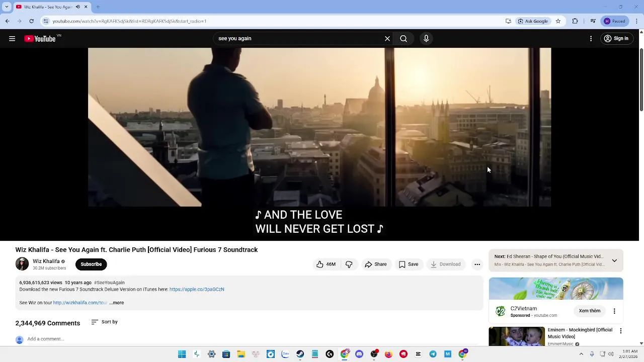
Task: Bookmark this page with the star
Action: [558, 21]
